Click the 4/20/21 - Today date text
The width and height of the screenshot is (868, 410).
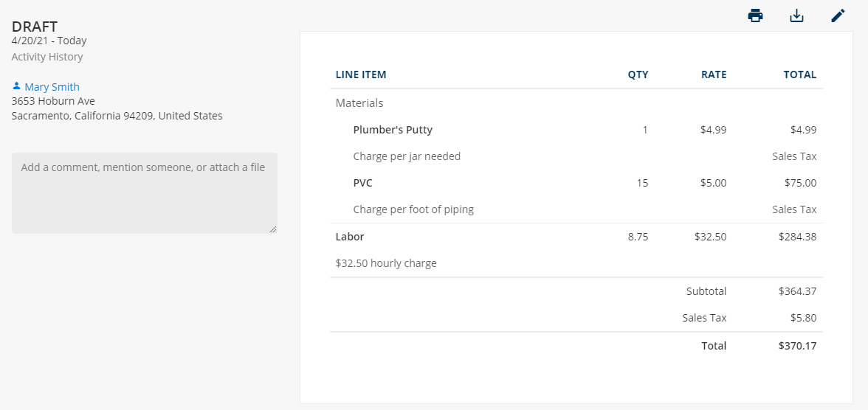49,41
